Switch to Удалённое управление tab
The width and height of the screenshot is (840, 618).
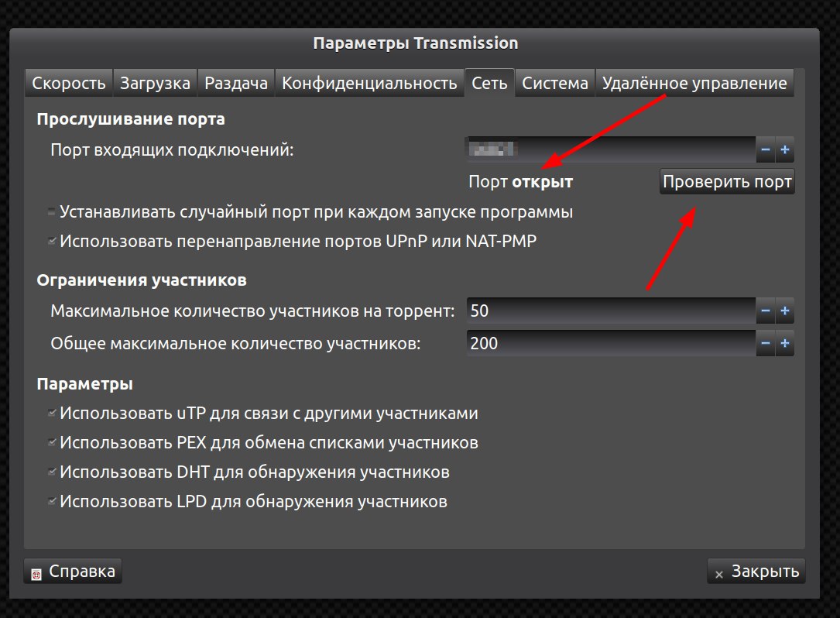point(694,83)
